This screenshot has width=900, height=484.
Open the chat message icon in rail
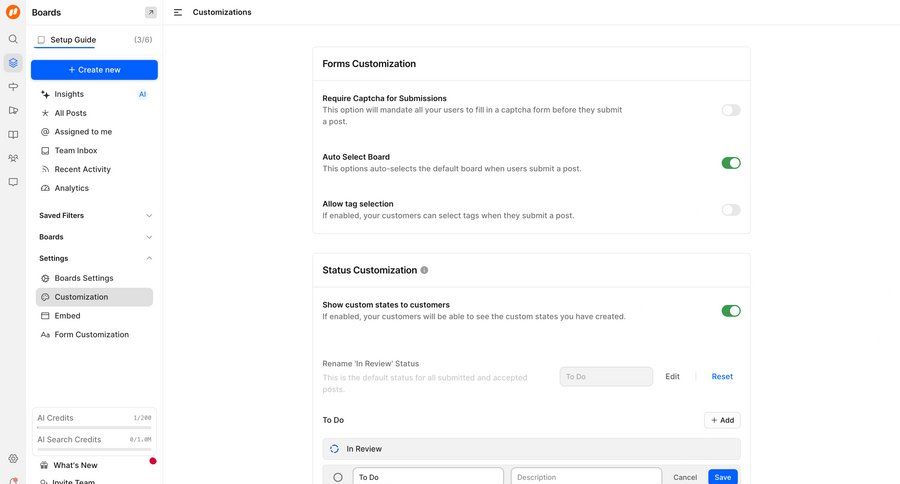pyautogui.click(x=13, y=182)
